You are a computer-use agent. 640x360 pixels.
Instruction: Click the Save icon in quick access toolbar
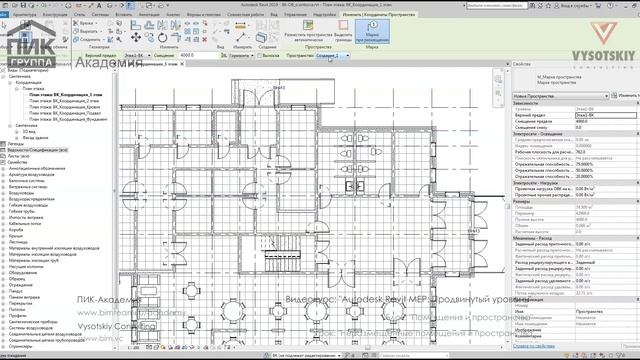pyautogui.click(x=23, y=6)
